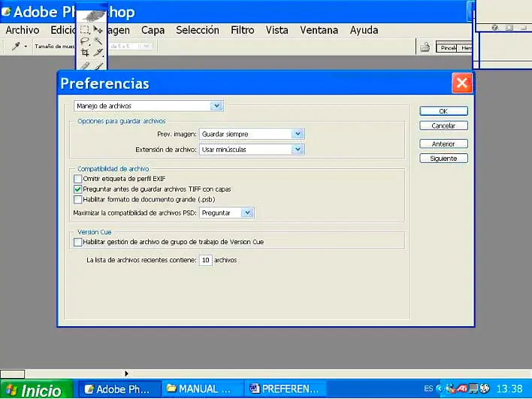Click the Compatibilidad de archivo label
Viewport: 532px width, 399px height.
pyautogui.click(x=113, y=168)
